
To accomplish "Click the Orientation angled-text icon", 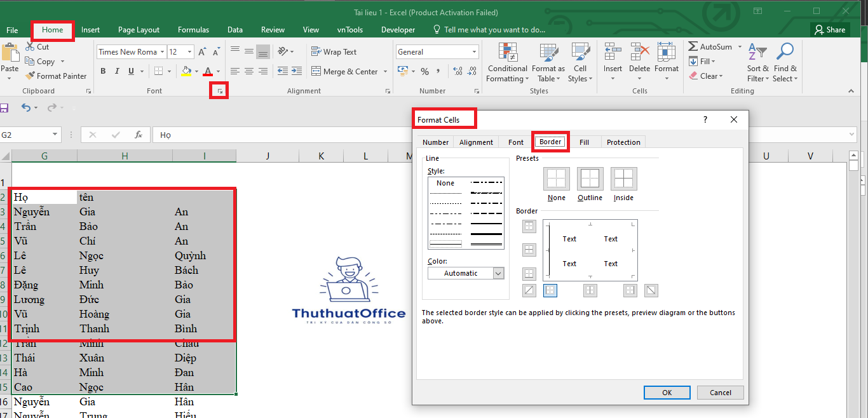I will pyautogui.click(x=283, y=51).
